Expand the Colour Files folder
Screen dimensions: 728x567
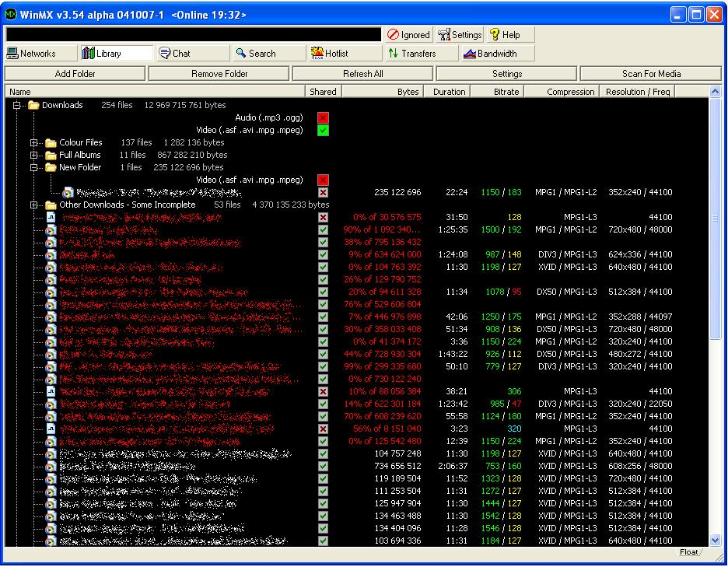(34, 142)
